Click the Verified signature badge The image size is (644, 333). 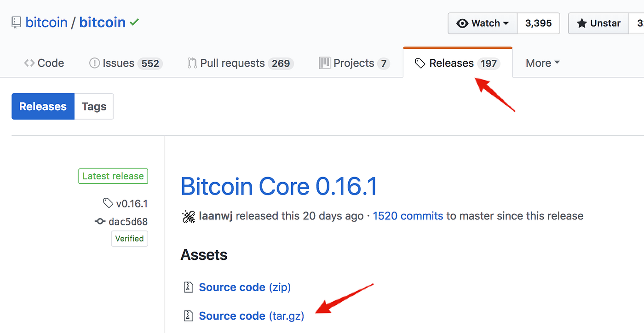129,239
